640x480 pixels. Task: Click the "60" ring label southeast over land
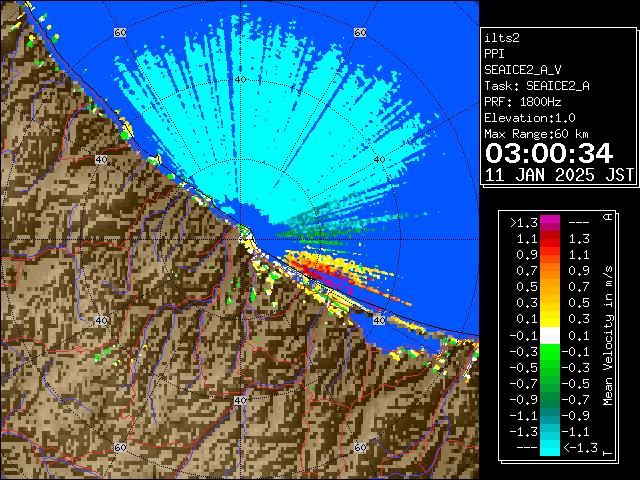click(x=360, y=447)
